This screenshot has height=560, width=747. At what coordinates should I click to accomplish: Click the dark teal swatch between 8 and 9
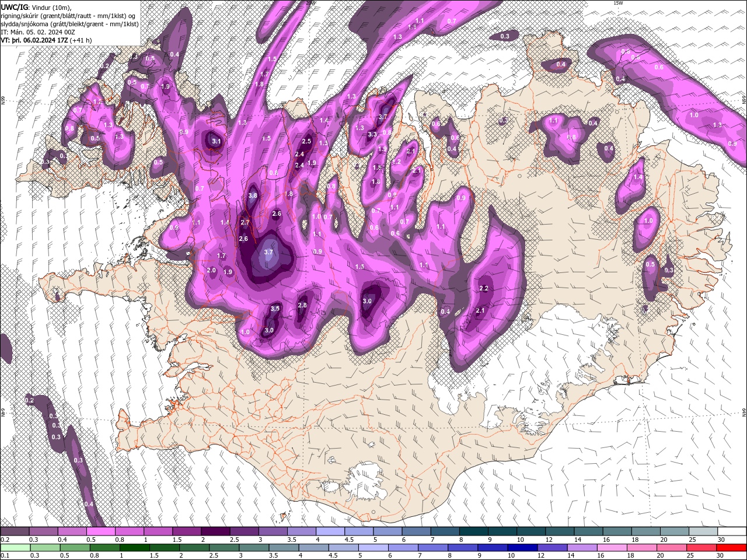point(473,531)
